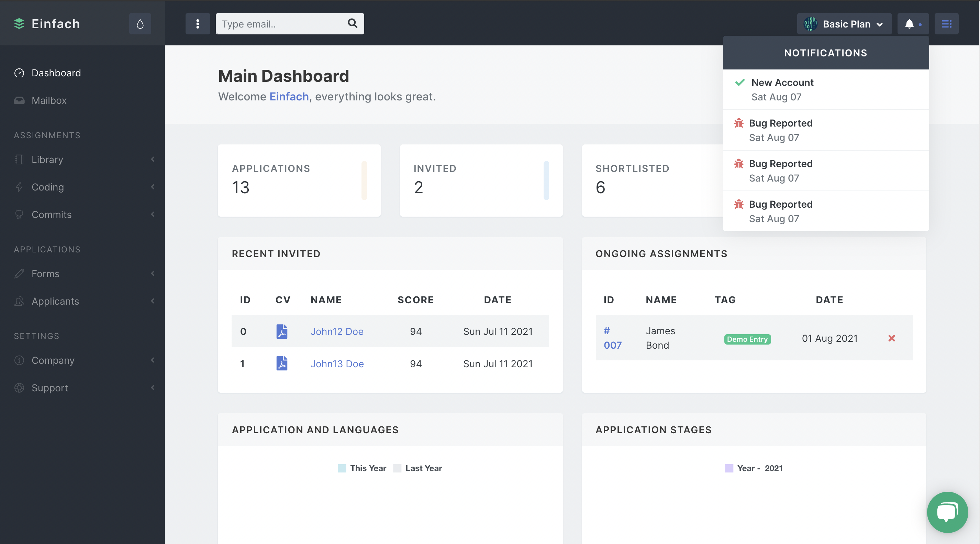
Task: Toggle the right sidebar list icon
Action: (946, 24)
